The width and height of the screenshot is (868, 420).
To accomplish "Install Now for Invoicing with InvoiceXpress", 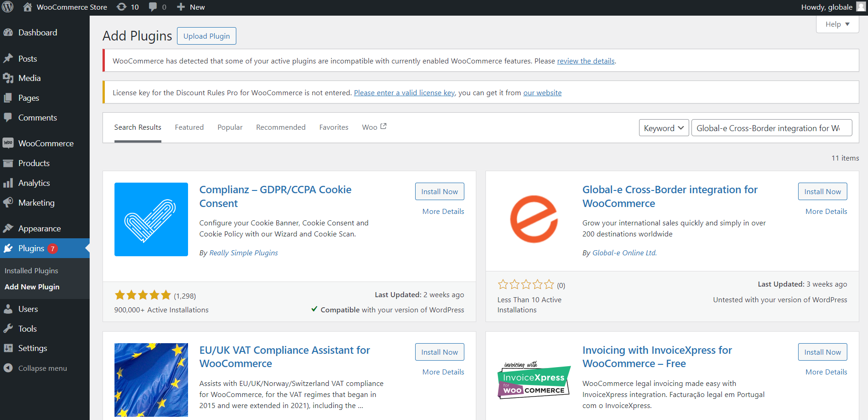I will click(x=822, y=352).
